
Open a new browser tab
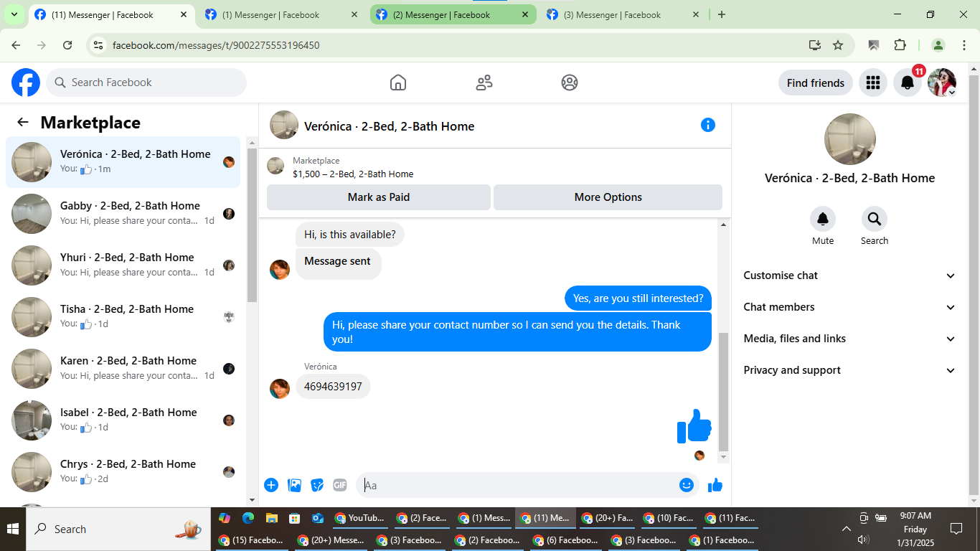click(x=722, y=14)
